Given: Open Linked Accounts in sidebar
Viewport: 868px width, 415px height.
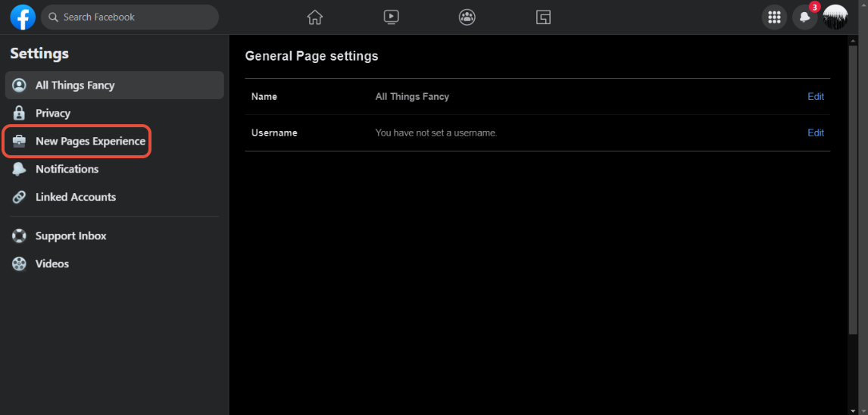Looking at the screenshot, I should click(x=114, y=197).
